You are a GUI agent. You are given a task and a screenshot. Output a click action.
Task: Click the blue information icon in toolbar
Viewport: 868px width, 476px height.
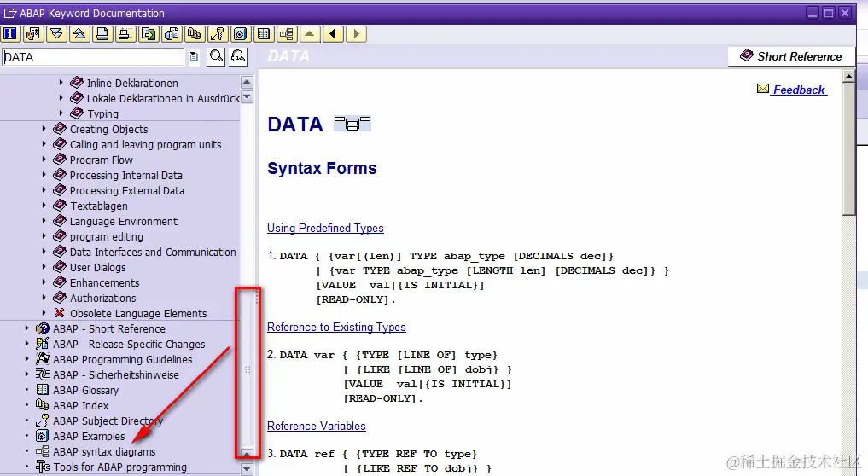click(10, 34)
